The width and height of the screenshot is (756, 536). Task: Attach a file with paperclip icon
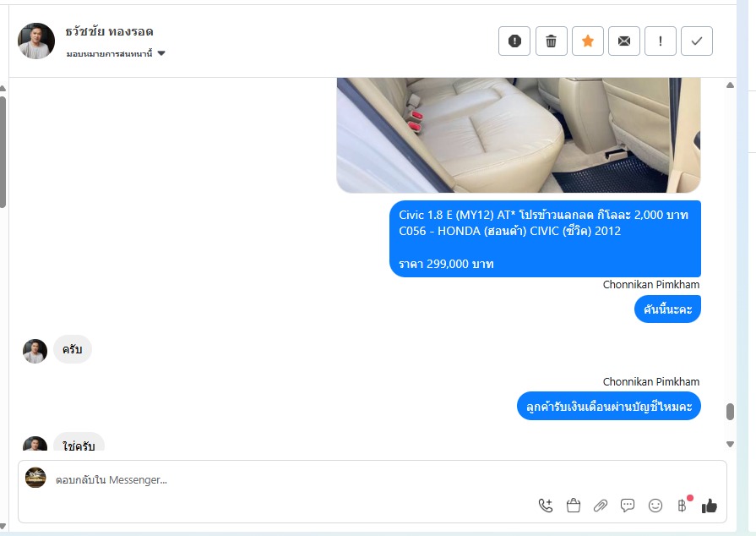[x=601, y=506]
